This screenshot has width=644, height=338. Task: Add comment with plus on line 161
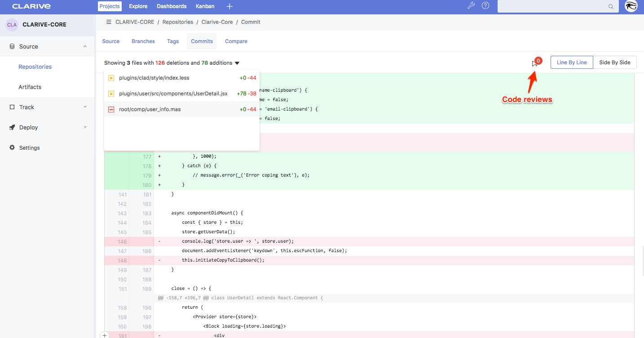click(104, 335)
